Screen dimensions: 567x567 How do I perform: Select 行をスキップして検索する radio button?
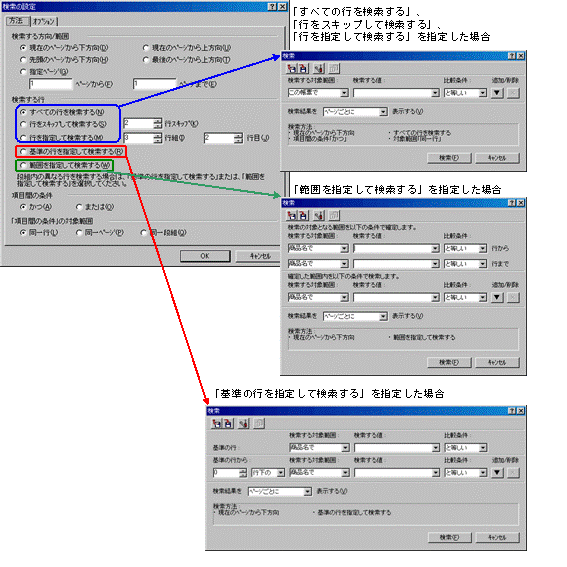[x=23, y=124]
